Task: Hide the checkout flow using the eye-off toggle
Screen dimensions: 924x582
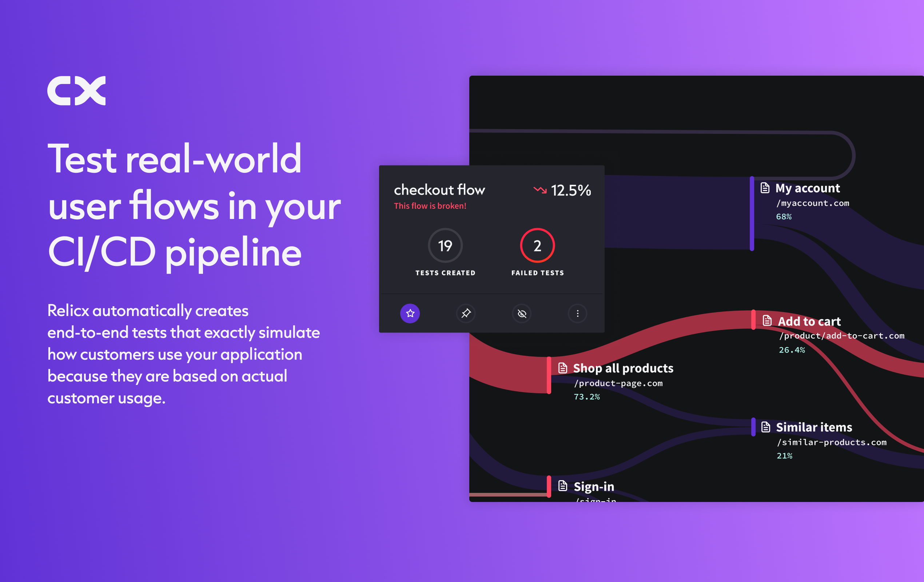Action: (522, 314)
